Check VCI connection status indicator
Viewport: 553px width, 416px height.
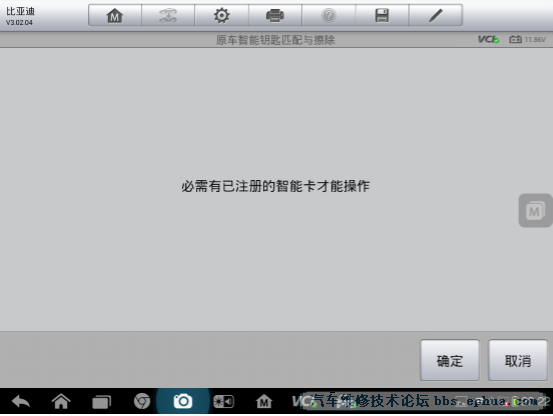point(488,39)
